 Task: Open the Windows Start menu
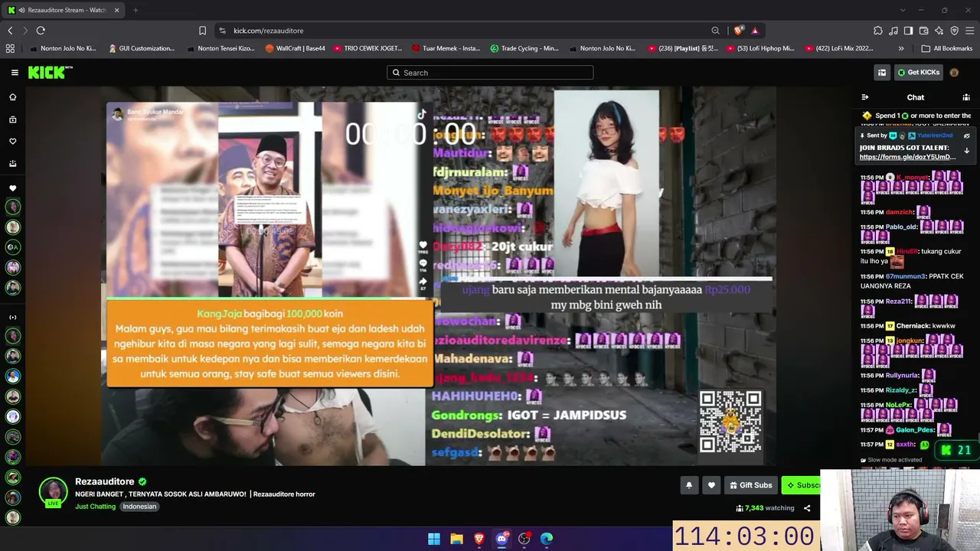tap(434, 539)
